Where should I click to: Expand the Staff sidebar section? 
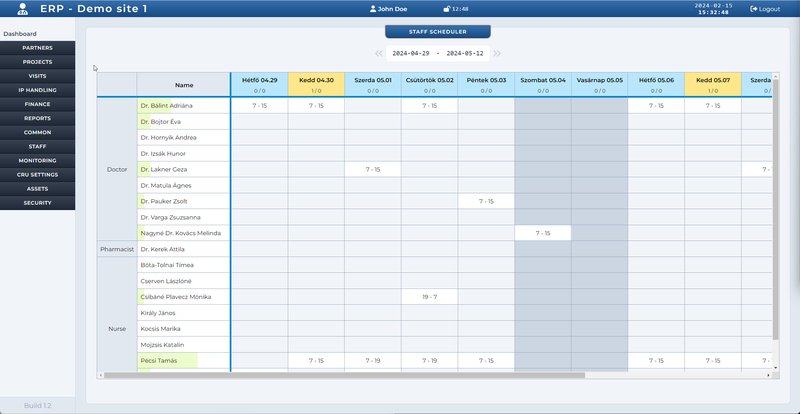click(37, 146)
